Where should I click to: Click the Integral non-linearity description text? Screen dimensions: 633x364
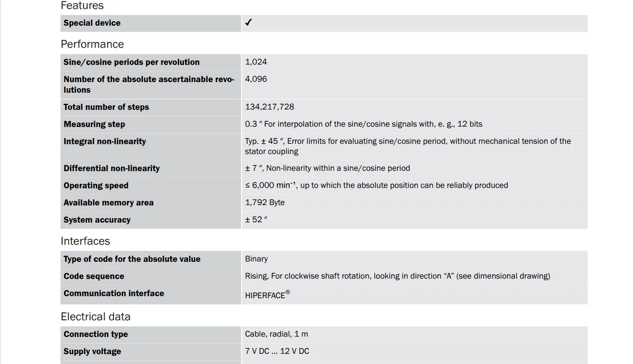(x=408, y=146)
